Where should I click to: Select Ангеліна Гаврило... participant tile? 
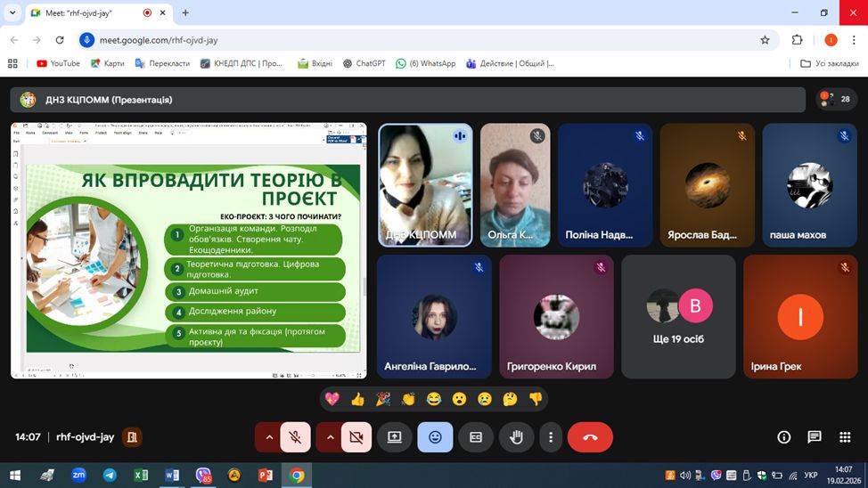(434, 317)
